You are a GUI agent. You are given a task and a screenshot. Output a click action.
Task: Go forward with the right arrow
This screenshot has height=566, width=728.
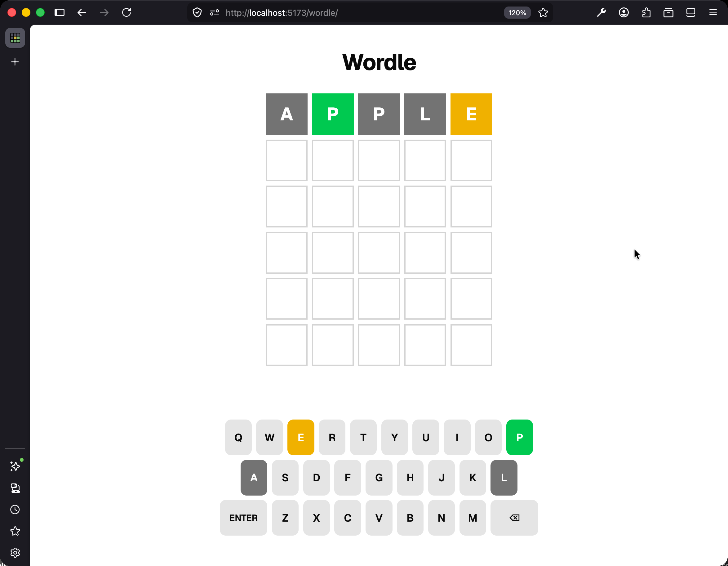coord(104,13)
